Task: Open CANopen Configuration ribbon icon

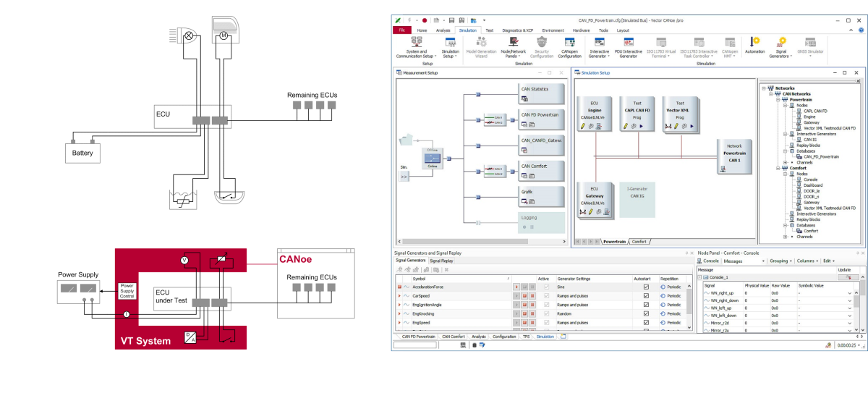Action: pos(569,41)
